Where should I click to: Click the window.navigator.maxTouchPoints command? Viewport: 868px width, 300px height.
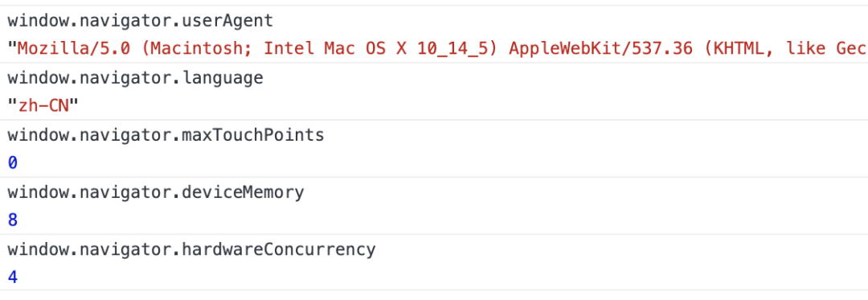[x=166, y=135]
